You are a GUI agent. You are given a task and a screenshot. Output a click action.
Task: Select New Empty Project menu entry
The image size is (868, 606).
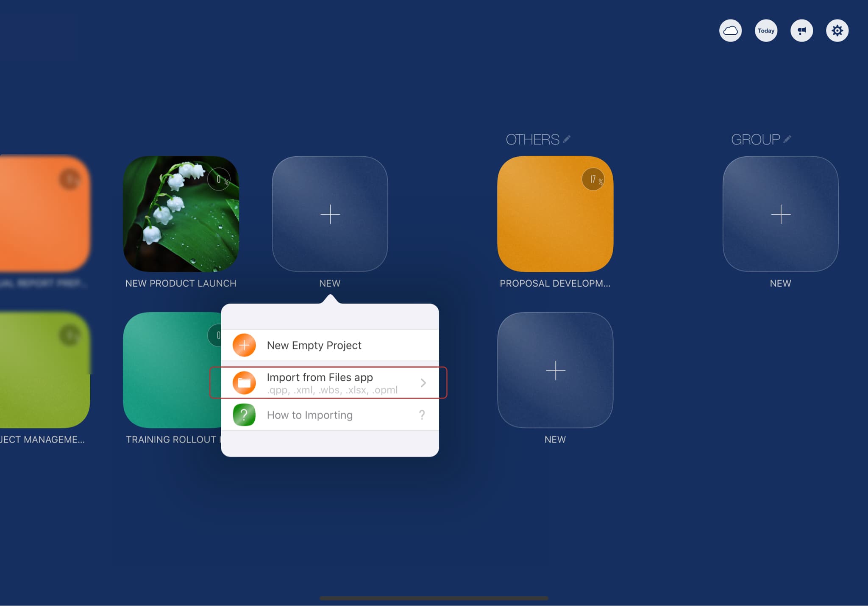point(314,345)
